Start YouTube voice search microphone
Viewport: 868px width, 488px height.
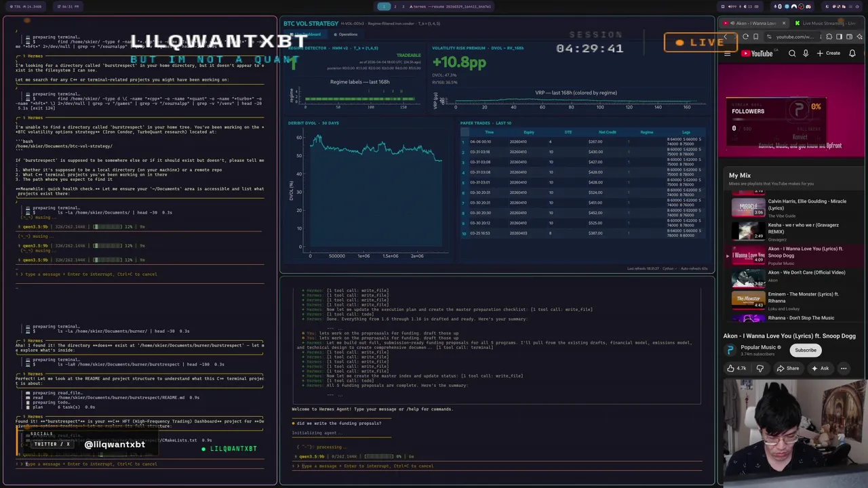pyautogui.click(x=806, y=54)
